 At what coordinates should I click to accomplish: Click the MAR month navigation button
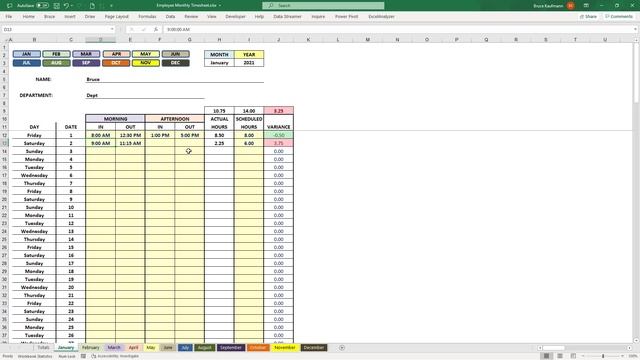[x=86, y=54]
